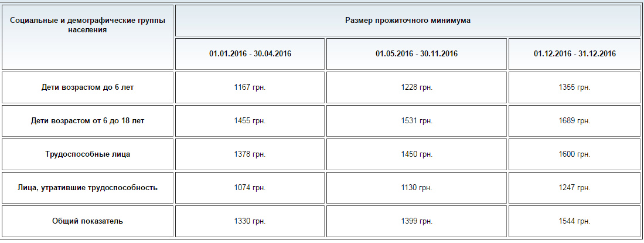Click the 1544 грн. cell
This screenshot has width=644, height=243.
574,221
